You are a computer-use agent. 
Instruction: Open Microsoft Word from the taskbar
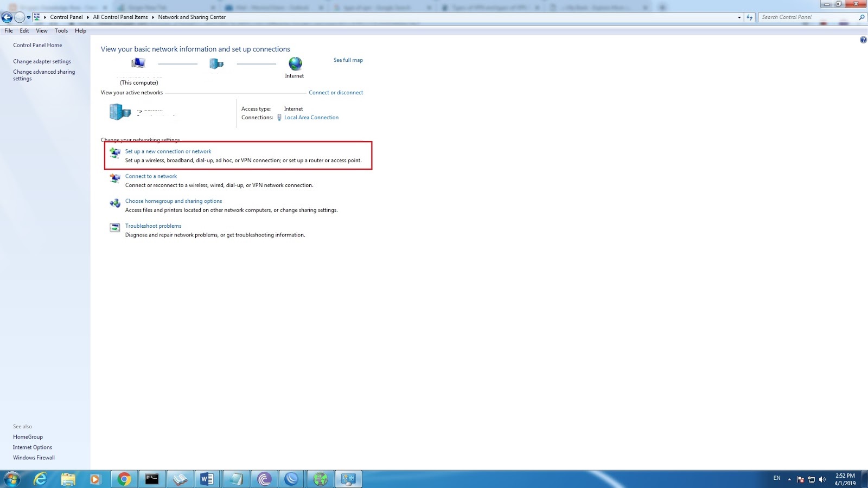coord(207,479)
